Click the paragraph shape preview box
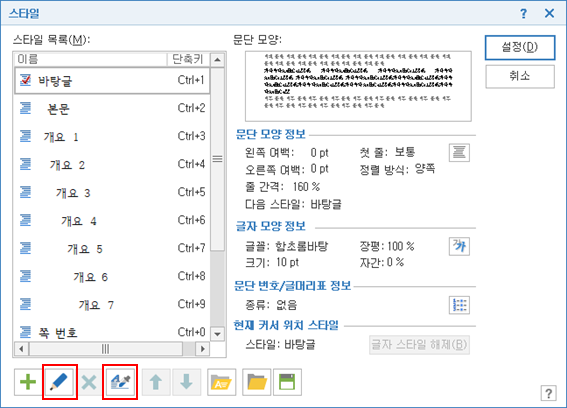Image resolution: width=567 pixels, height=408 pixels. point(358,86)
